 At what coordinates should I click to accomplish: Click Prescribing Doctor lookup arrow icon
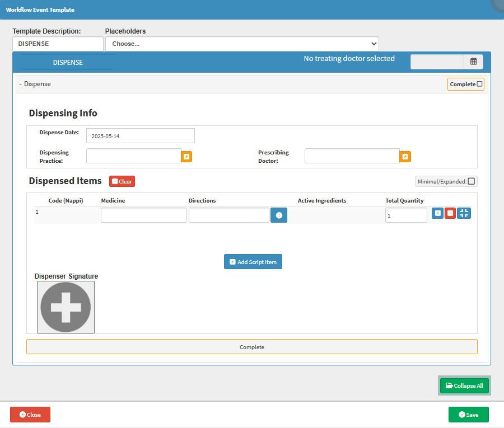point(405,156)
